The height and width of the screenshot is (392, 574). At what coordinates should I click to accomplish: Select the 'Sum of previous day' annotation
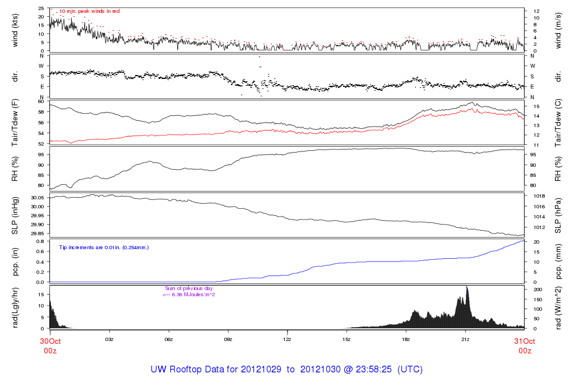point(189,288)
